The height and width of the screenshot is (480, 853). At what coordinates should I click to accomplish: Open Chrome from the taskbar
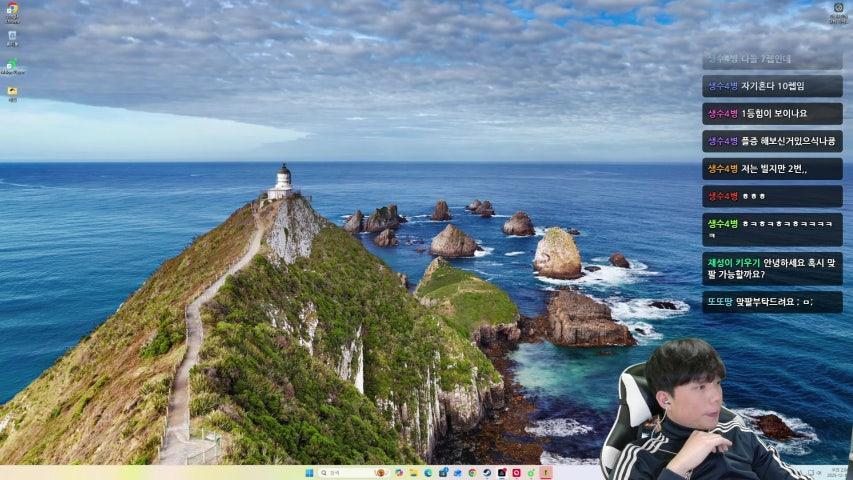[472, 473]
